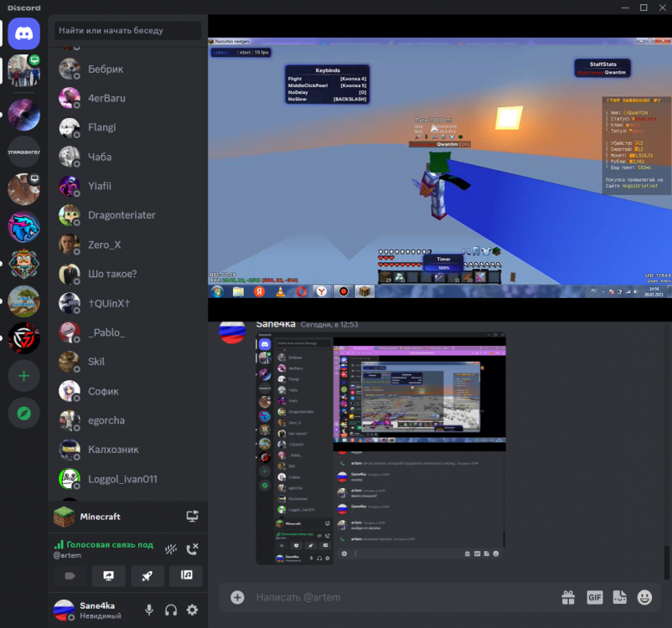Click the green Explore servers compass
Screen dimensions: 672x628
[x=23, y=413]
